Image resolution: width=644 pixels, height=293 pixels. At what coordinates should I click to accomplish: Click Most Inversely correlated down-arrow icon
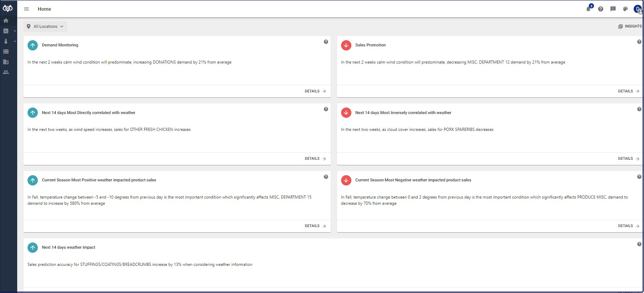point(346,113)
